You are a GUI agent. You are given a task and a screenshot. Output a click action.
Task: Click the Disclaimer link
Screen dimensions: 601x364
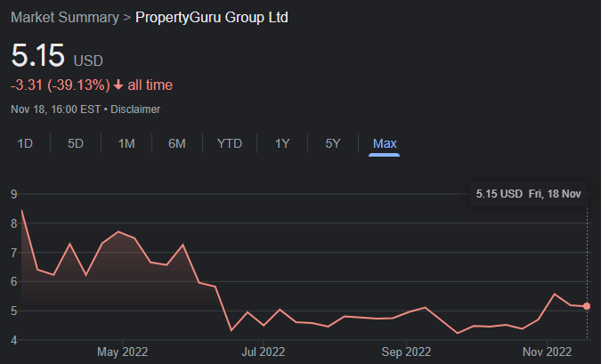(135, 109)
